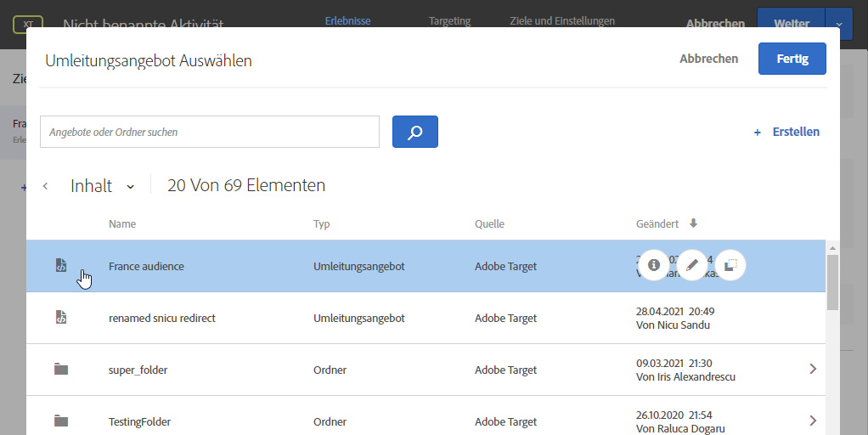The width and height of the screenshot is (868, 435).
Task: Edit the France audience offer
Action: click(x=692, y=265)
